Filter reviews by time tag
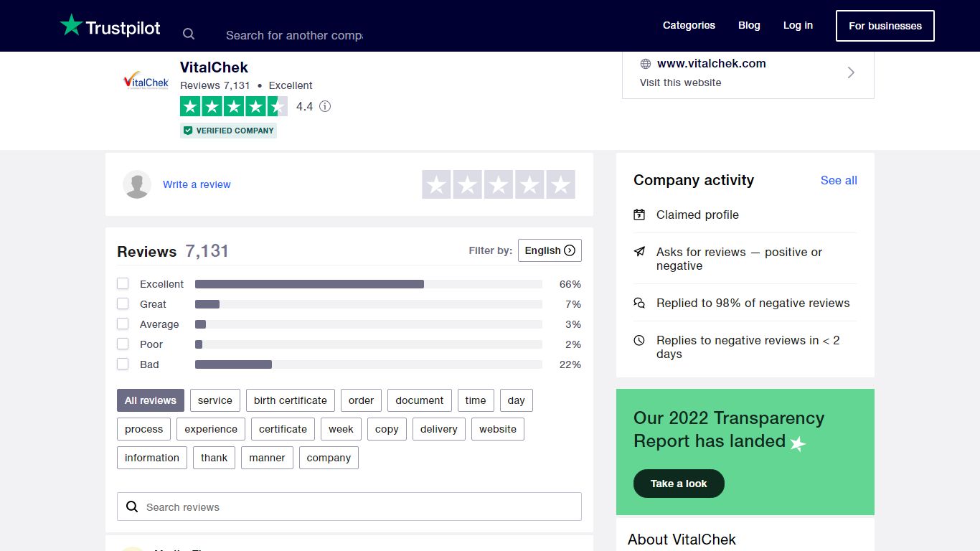The width and height of the screenshot is (980, 551). point(476,400)
